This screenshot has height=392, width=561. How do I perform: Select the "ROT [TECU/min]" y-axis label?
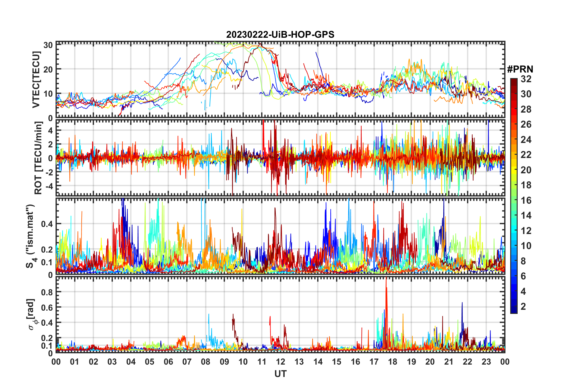point(38,158)
